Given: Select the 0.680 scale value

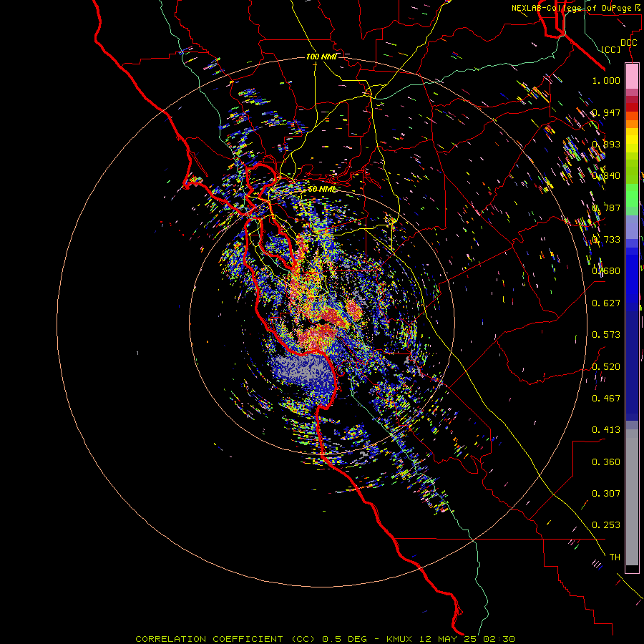Looking at the screenshot, I should point(606,271).
